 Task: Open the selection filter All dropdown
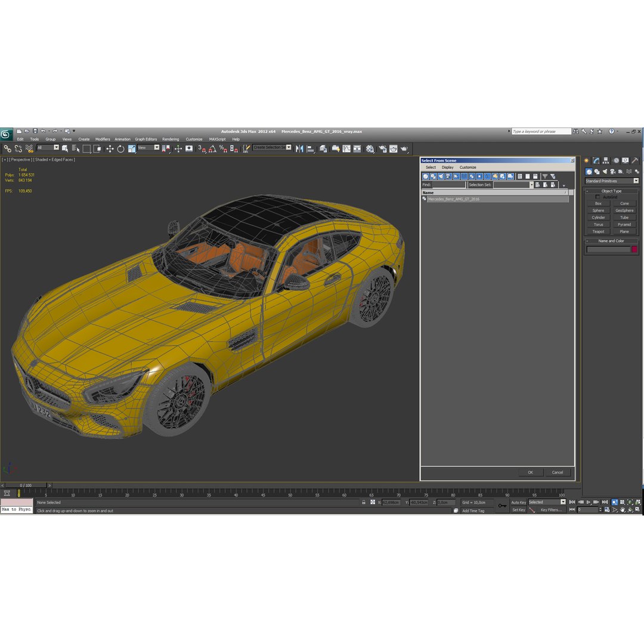pos(48,147)
